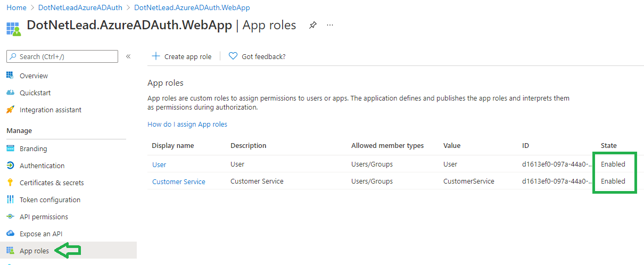The width and height of the screenshot is (644, 265).
Task: Click the Manage section heading
Action: click(19, 131)
